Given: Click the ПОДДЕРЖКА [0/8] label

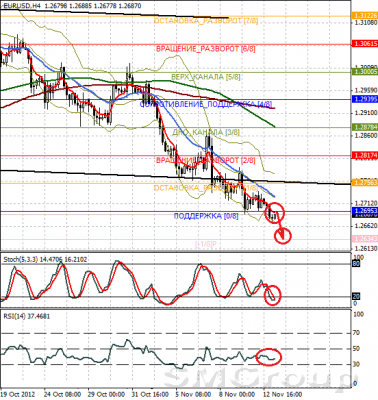Looking at the screenshot, I should click(x=206, y=216).
